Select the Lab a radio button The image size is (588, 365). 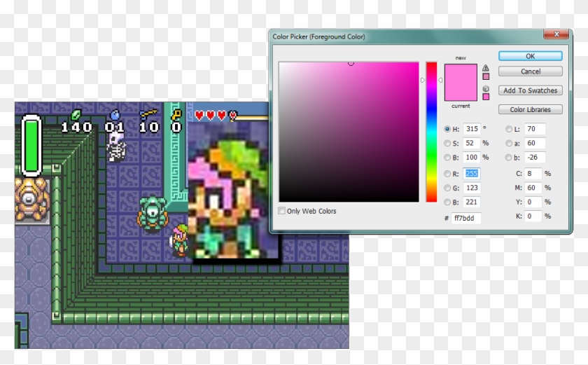click(508, 143)
